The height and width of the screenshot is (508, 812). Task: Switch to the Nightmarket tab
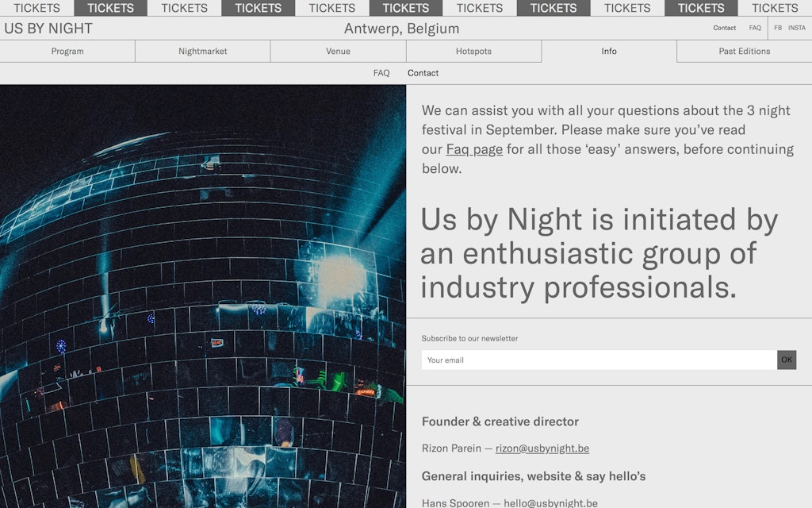pyautogui.click(x=202, y=51)
